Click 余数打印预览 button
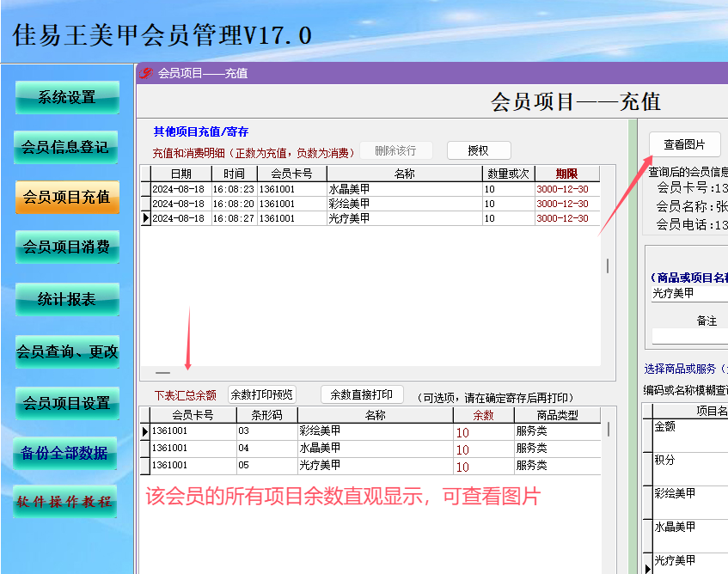Viewport: 728px width, 574px height. (x=262, y=394)
